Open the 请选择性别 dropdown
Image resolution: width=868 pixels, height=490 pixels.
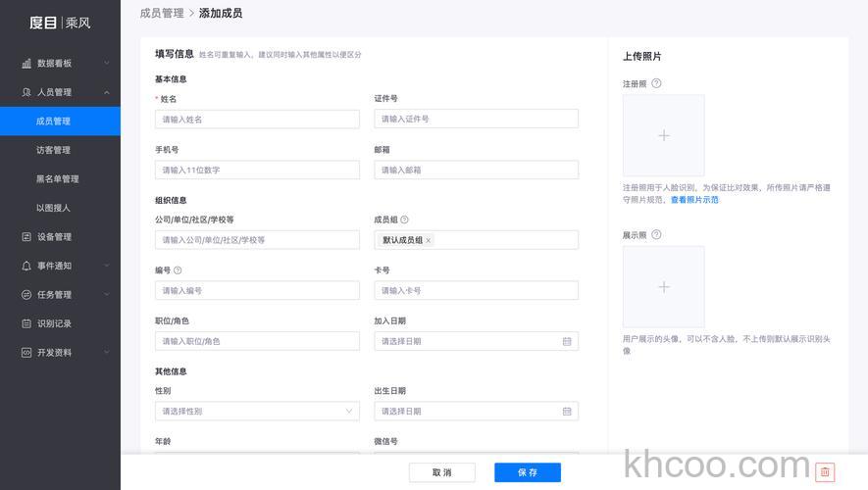coord(257,411)
